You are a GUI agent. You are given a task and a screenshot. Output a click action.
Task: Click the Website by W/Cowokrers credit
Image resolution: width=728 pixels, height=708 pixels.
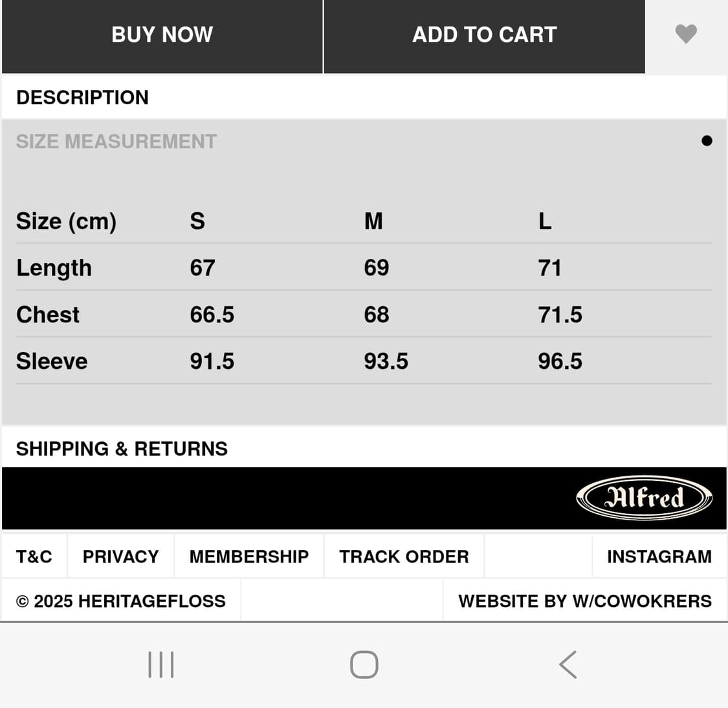click(x=584, y=601)
